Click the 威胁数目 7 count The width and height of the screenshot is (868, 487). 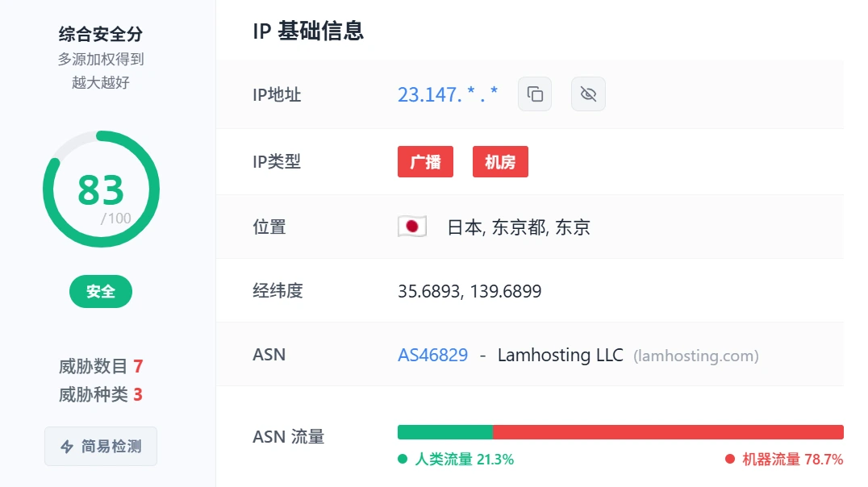tap(101, 366)
